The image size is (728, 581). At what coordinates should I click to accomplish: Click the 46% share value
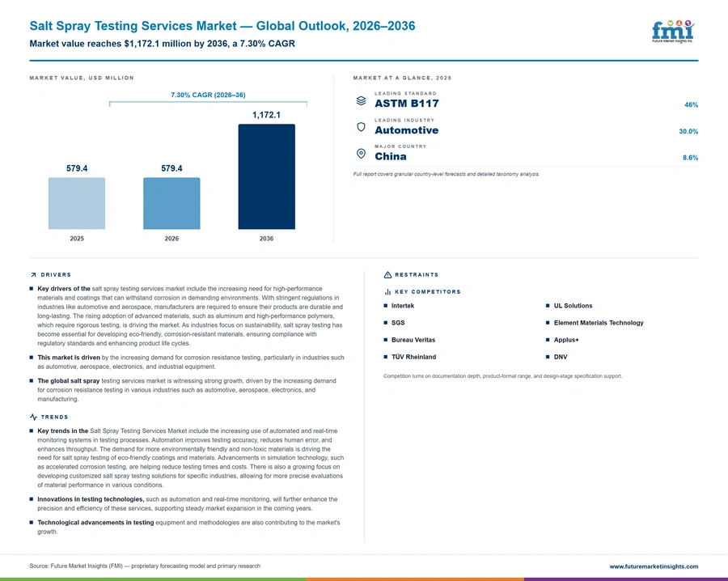(691, 105)
